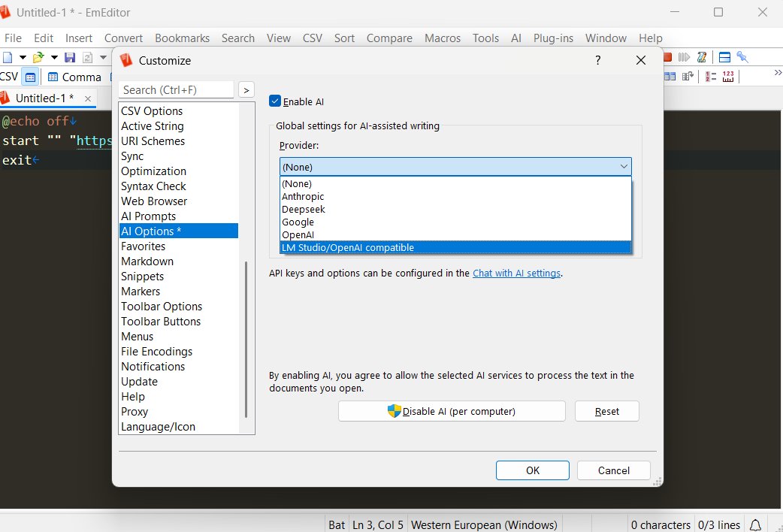Click the Open file folder icon

click(x=38, y=57)
